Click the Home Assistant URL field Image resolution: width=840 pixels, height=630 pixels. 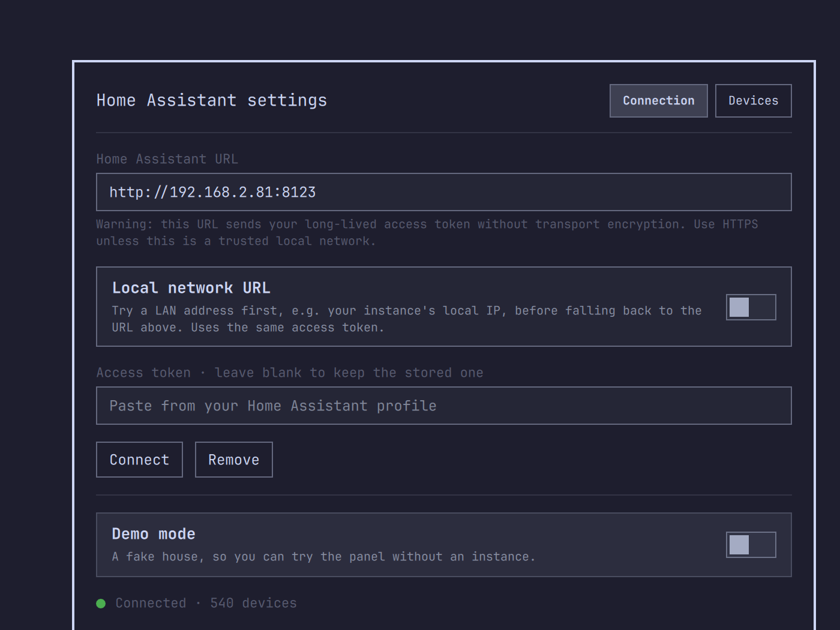pos(444,192)
